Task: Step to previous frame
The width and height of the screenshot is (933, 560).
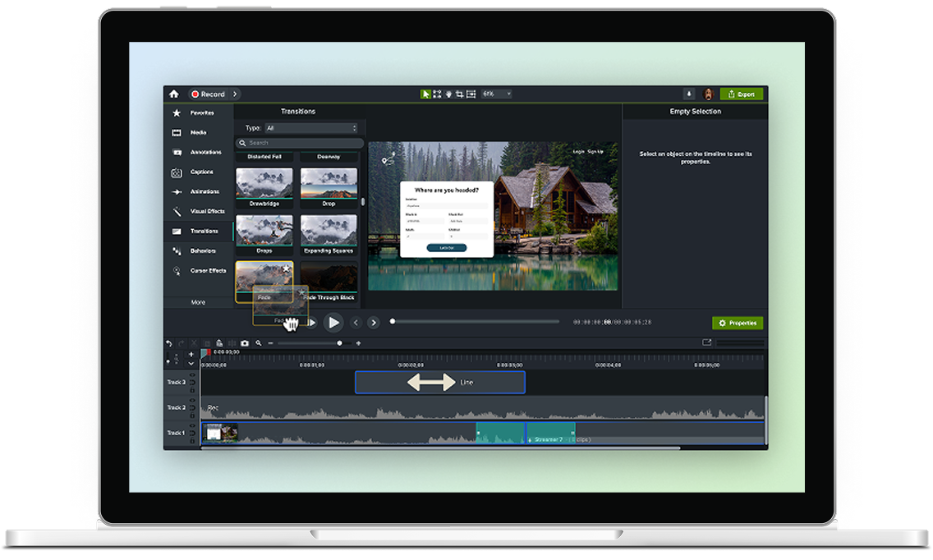Action: [x=356, y=323]
